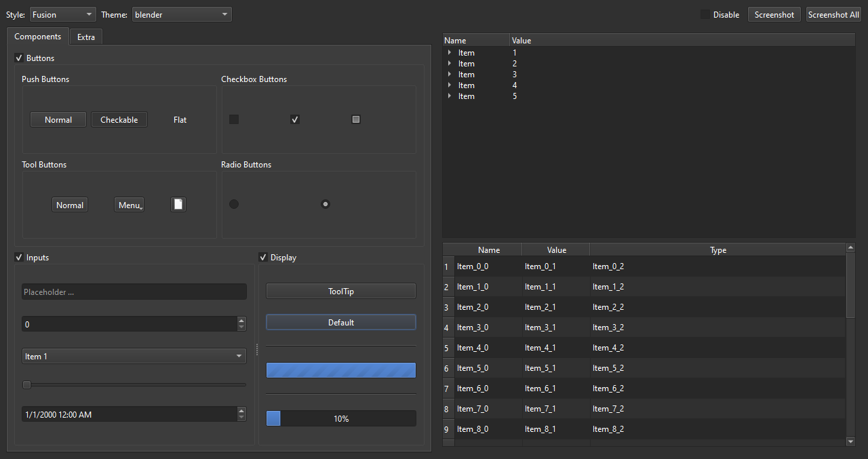Expand the tree Item with value 3
Screen dimensions: 868x459
(450, 75)
